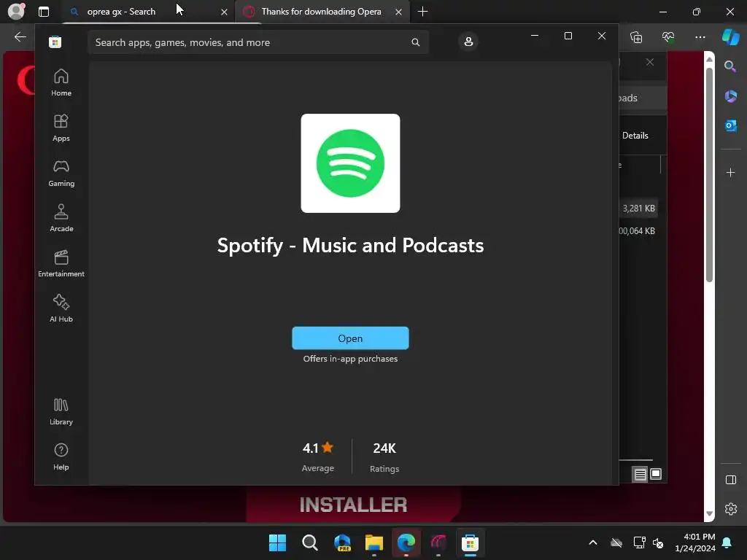
Task: Click the OneDrive cloud tray icon
Action: (x=616, y=542)
